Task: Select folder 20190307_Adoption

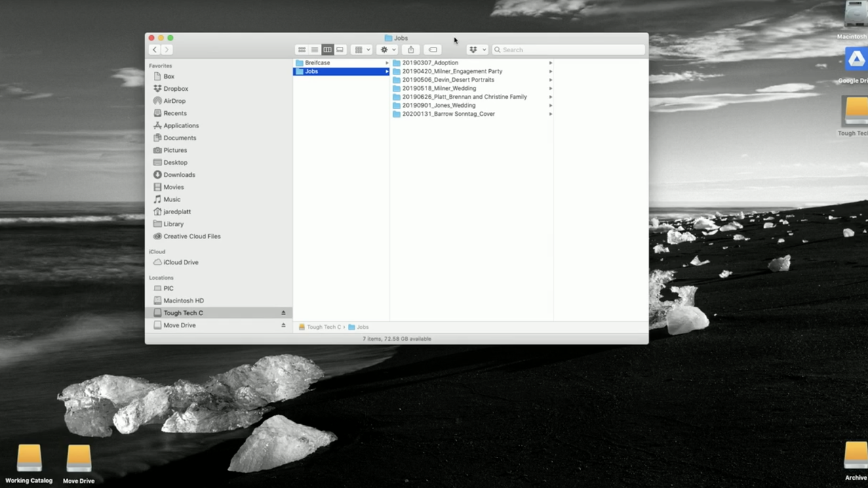Action: [x=430, y=62]
